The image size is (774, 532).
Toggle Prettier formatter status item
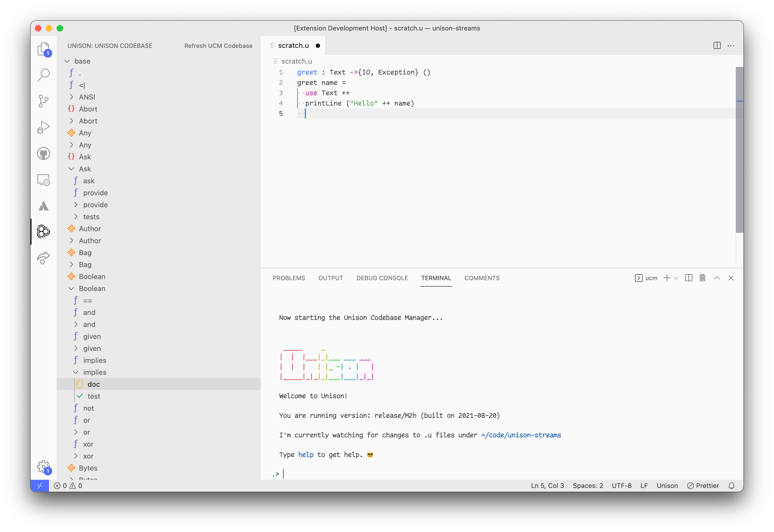point(703,486)
